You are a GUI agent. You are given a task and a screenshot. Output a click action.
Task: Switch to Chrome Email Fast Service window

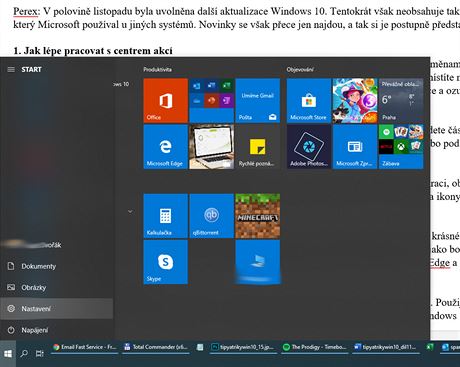(85, 347)
